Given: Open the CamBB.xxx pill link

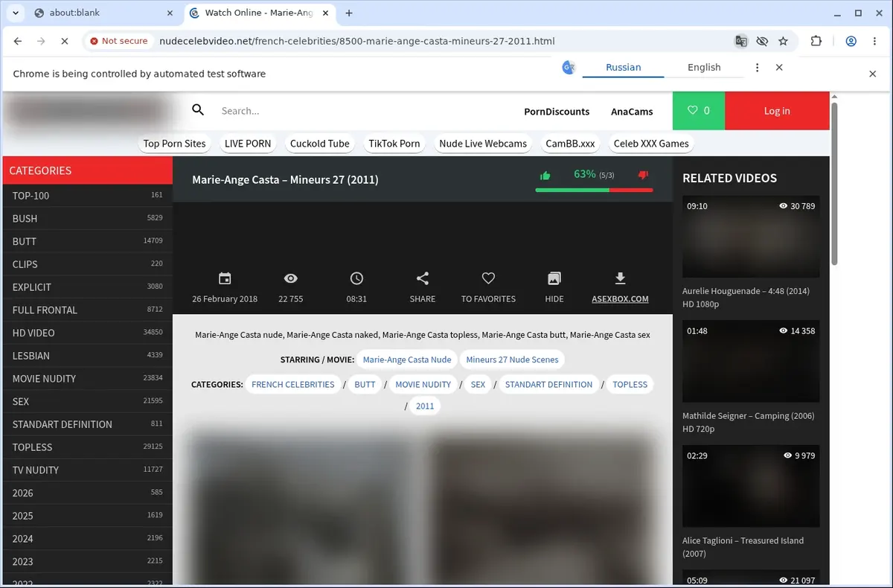Looking at the screenshot, I should [x=570, y=144].
